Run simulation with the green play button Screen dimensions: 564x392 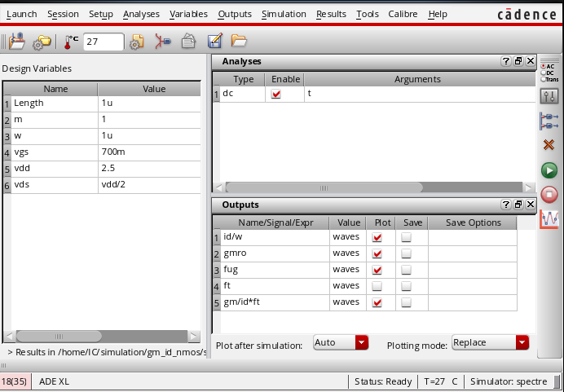pos(549,170)
